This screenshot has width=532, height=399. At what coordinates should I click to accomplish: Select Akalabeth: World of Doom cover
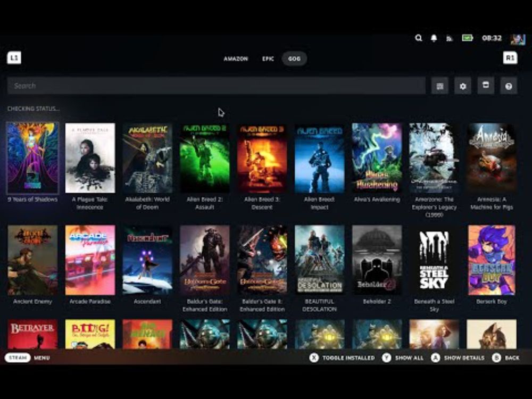click(x=147, y=158)
